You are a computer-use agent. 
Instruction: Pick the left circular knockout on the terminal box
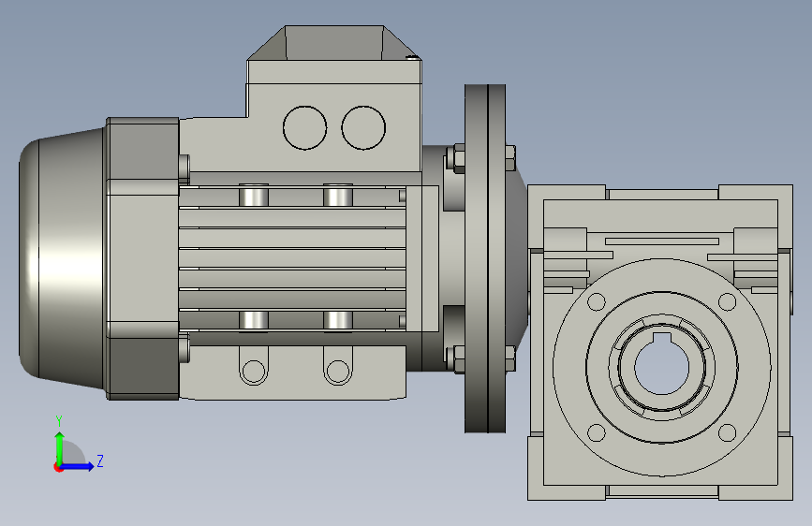point(305,128)
